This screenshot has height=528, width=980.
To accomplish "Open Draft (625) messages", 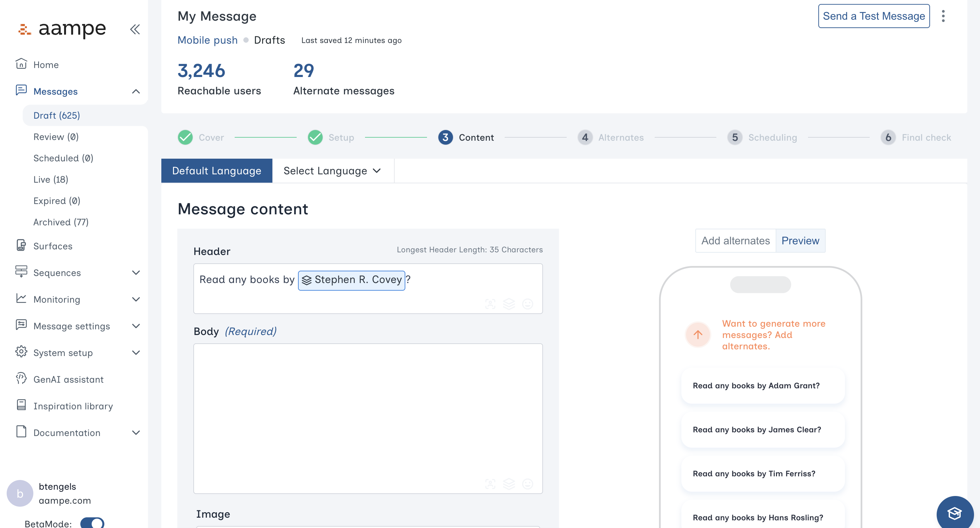I will point(57,115).
